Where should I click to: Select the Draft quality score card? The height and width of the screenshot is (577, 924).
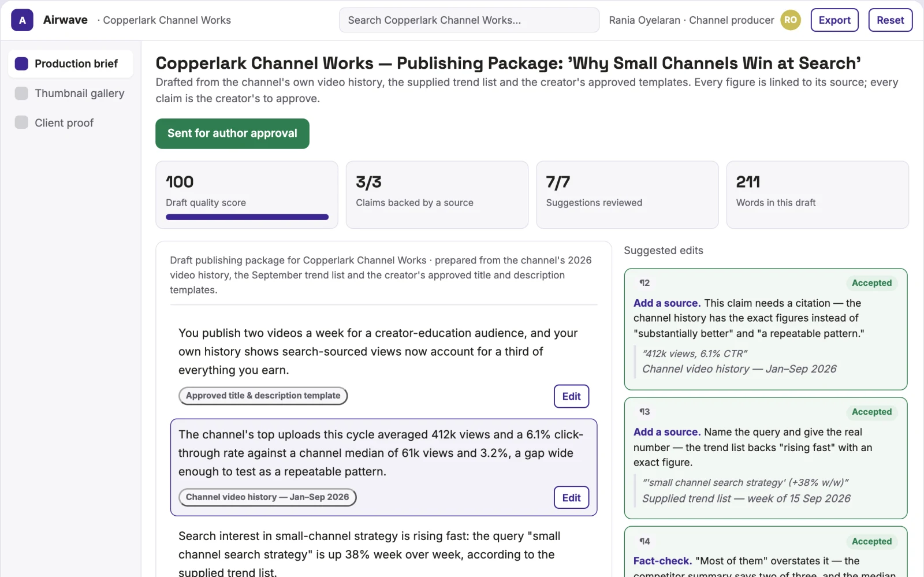click(x=247, y=195)
